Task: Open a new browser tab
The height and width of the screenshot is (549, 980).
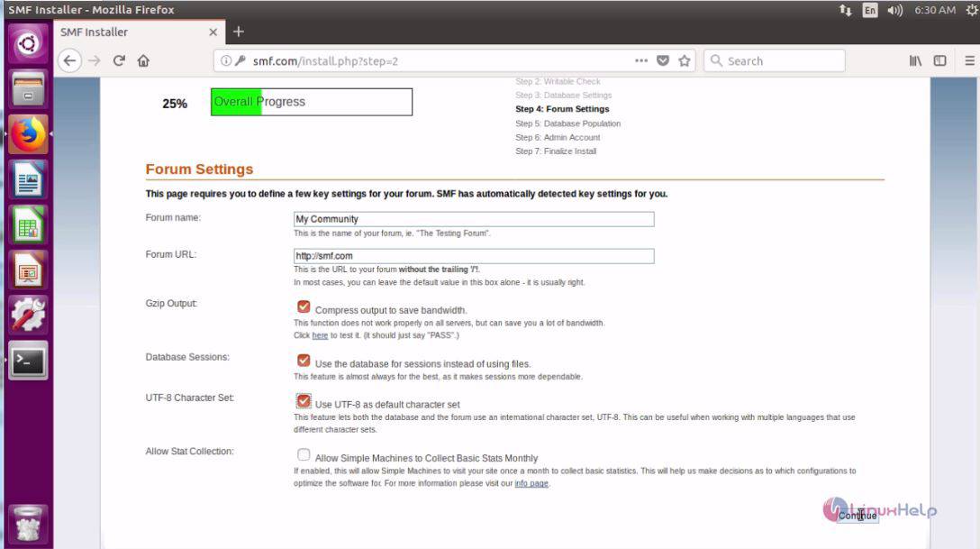Action: click(x=238, y=32)
